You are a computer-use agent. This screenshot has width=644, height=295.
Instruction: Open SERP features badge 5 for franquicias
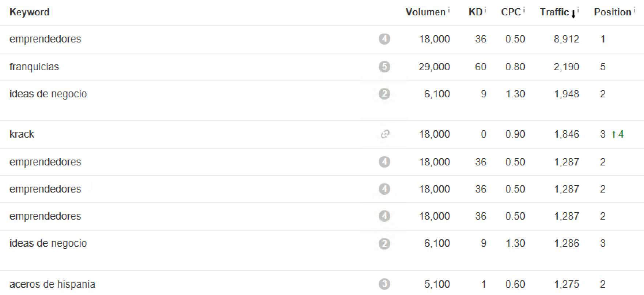tap(384, 67)
